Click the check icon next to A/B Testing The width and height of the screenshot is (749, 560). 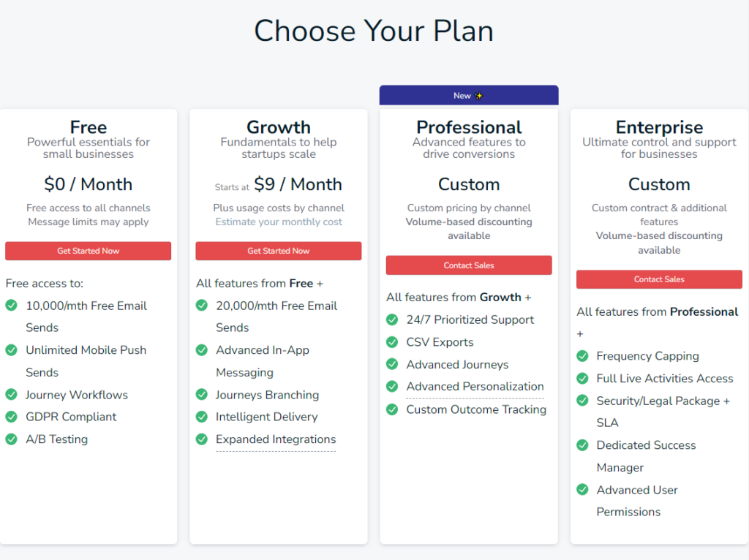(12, 439)
